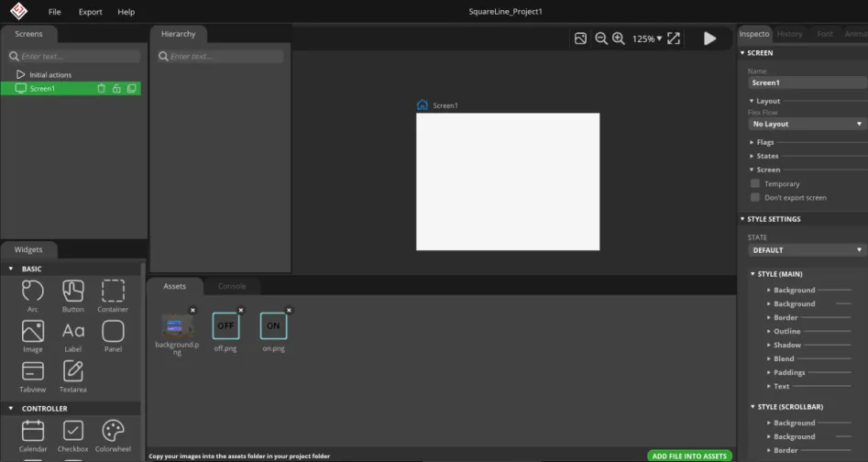Select the Arc widget
Screen dimensions: 868x462
coord(32,291)
